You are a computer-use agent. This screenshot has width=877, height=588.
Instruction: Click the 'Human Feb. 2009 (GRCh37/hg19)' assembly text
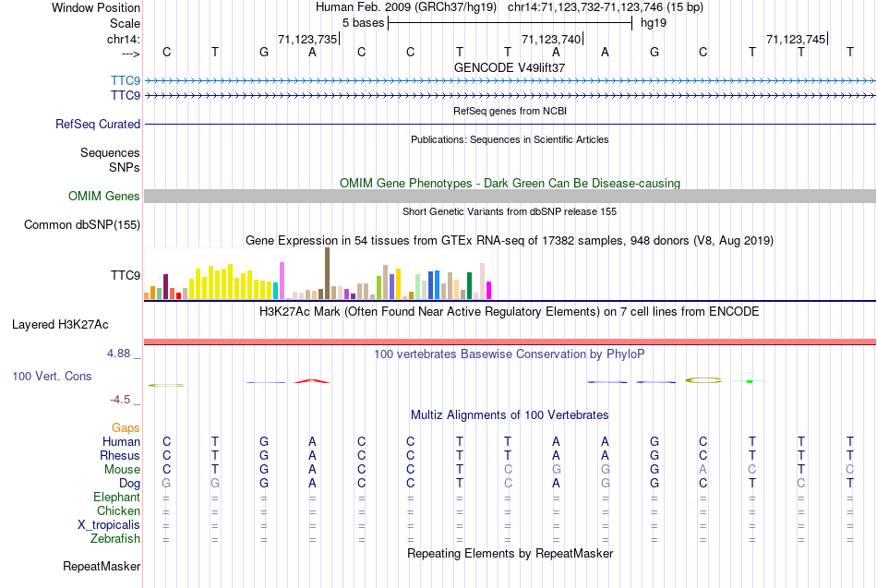pyautogui.click(x=406, y=7)
